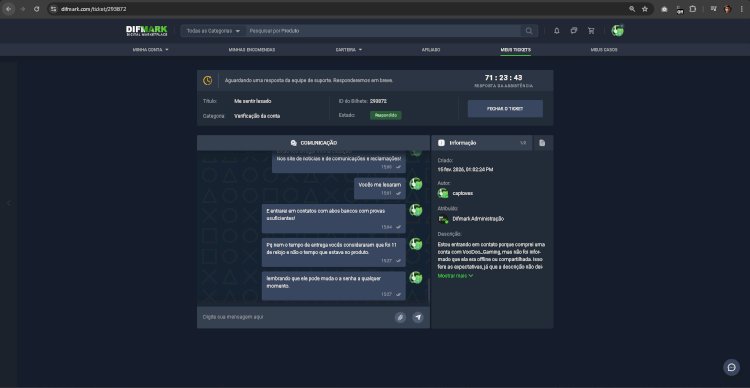Click the message starting 'Pq sem o tempo'
This screenshot has height=388, width=750.
click(x=333, y=252)
